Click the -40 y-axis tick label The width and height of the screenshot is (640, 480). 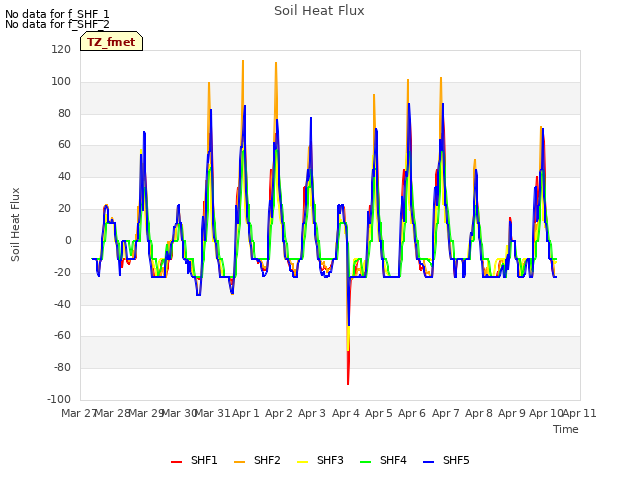(62, 304)
